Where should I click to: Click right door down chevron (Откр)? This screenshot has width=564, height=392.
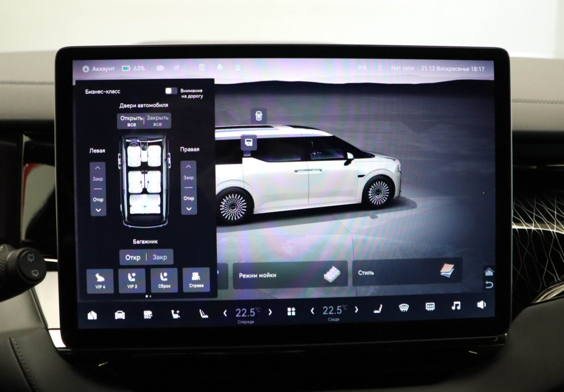click(x=189, y=208)
